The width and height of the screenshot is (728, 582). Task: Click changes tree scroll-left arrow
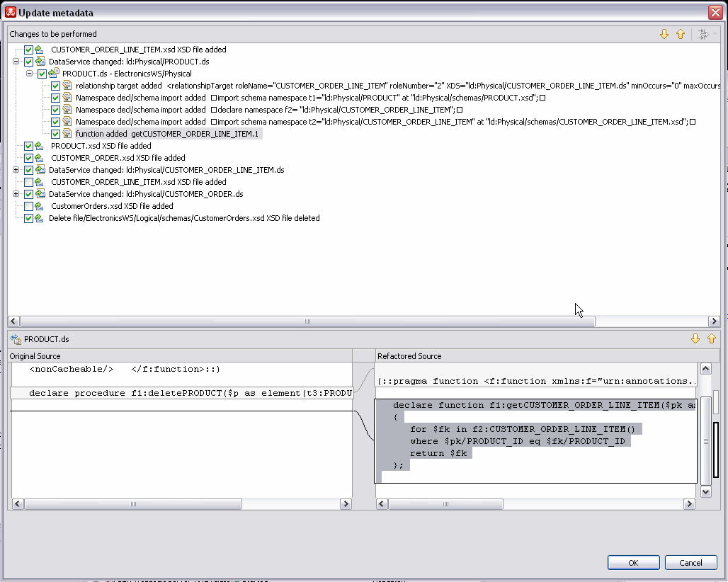[x=13, y=321]
